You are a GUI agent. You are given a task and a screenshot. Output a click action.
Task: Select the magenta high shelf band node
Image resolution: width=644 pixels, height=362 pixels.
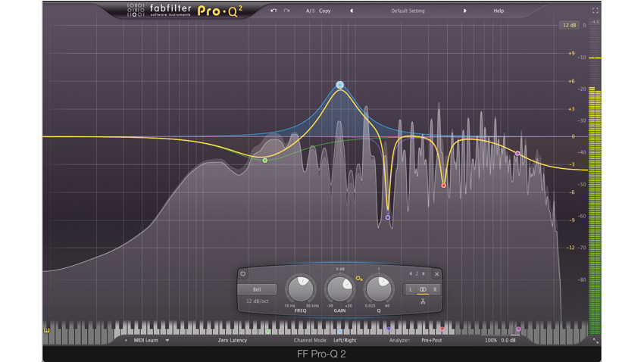(x=518, y=154)
